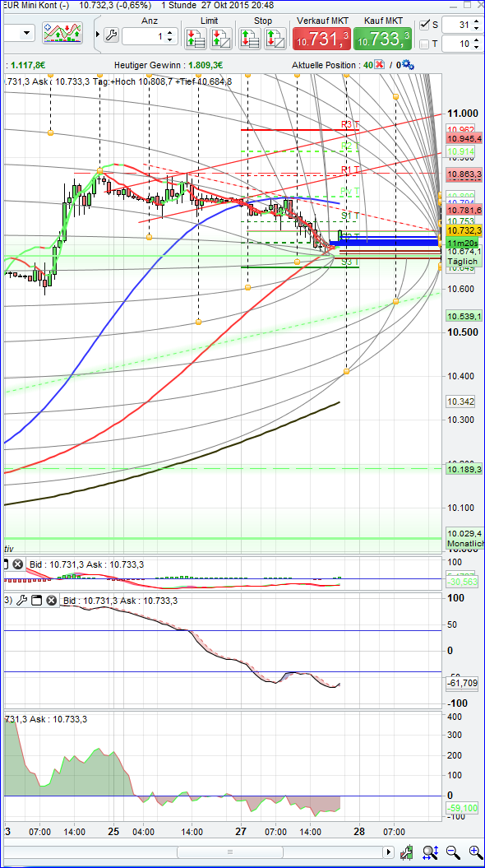Screen dimensions: 485x868
Task: Open settings wrench of oscillator panel
Action: tap(22, 601)
